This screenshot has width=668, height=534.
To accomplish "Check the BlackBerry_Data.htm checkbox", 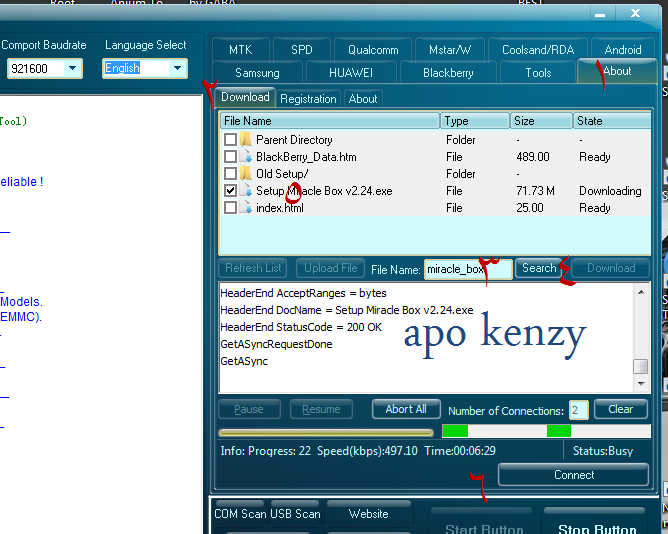I will (230, 156).
